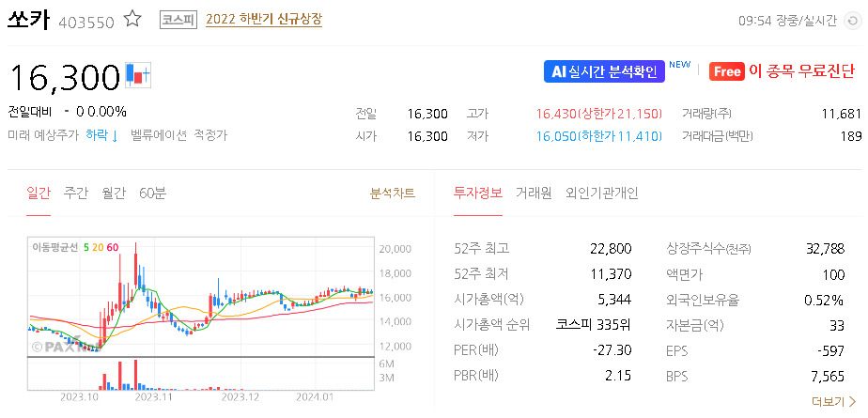This screenshot has width=868, height=418.
Task: Open the 분석차트 link
Action: (x=393, y=194)
